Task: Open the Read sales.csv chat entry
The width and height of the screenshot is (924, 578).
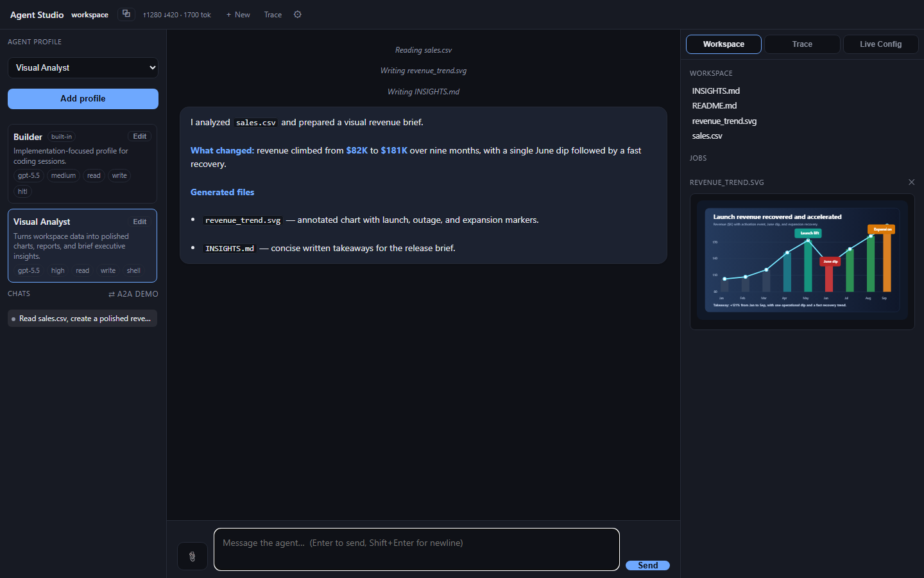Action: tap(82, 319)
